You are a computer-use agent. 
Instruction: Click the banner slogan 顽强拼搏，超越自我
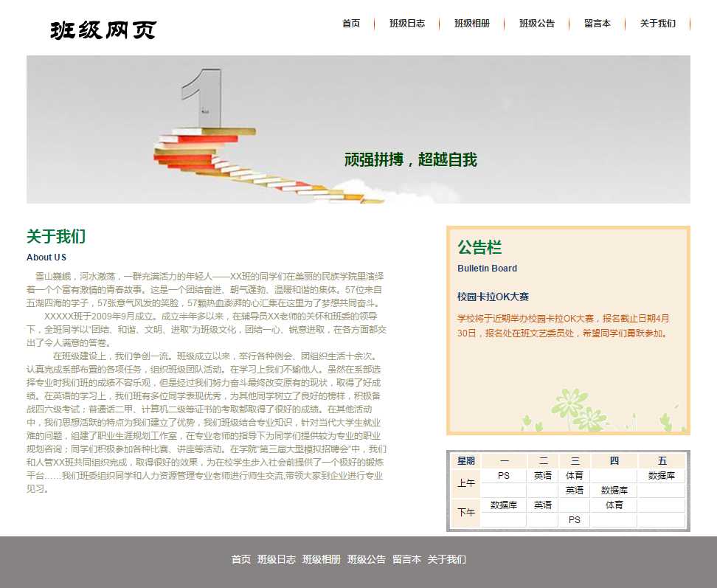[x=411, y=160]
